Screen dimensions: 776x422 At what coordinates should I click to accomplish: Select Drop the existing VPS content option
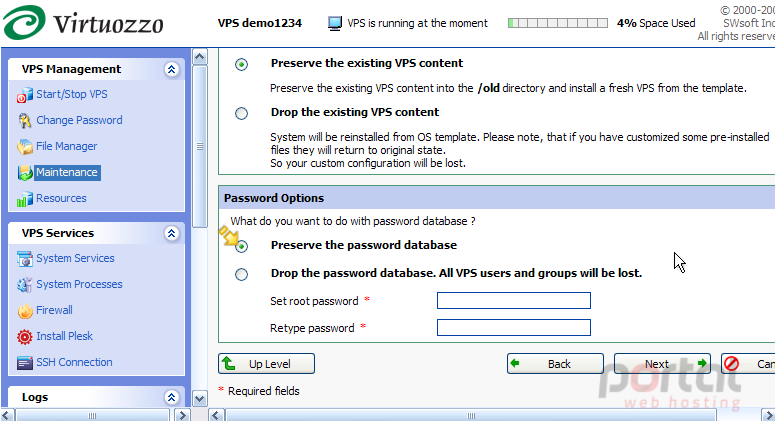click(x=242, y=113)
